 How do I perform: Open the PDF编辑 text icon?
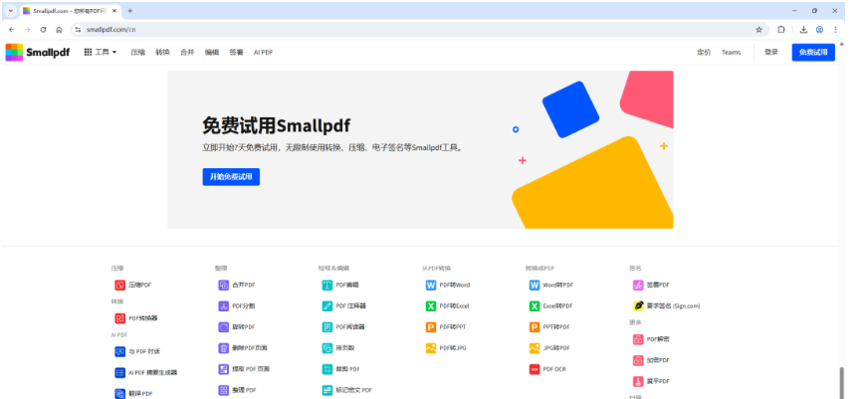coord(326,285)
